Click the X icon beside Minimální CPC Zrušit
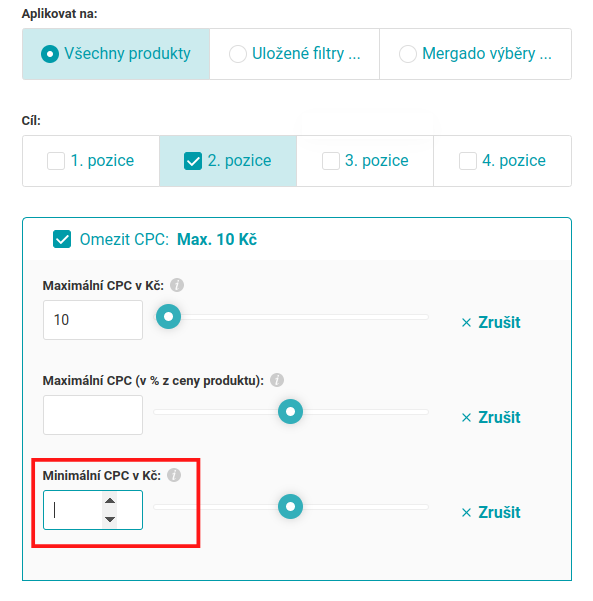Image resolution: width=593 pixels, height=601 pixels. point(466,512)
